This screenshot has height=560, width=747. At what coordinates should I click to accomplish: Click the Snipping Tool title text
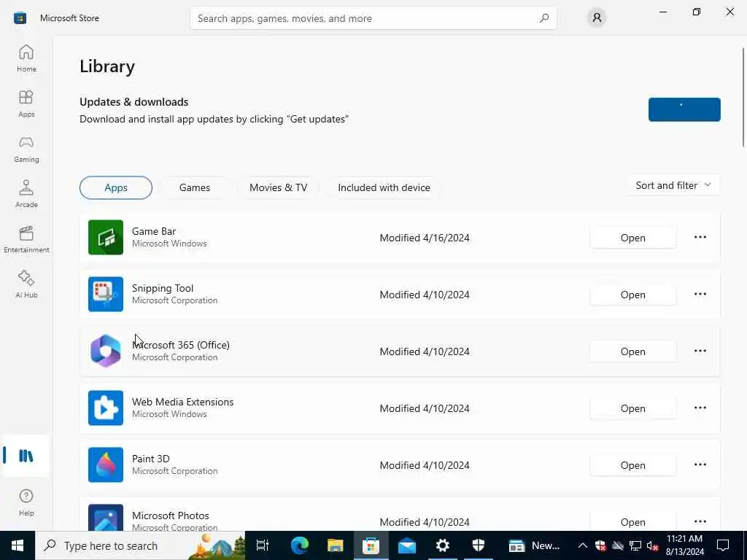point(163,288)
